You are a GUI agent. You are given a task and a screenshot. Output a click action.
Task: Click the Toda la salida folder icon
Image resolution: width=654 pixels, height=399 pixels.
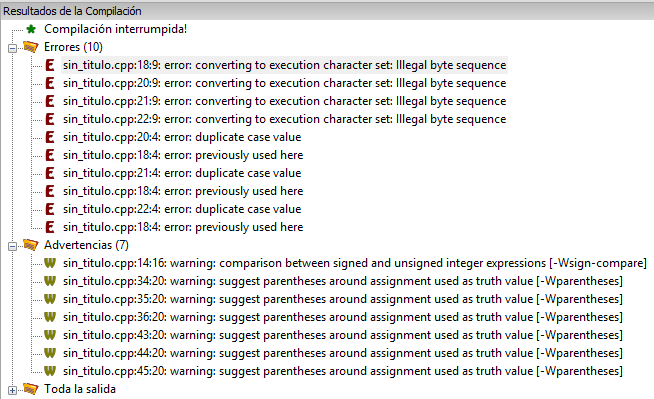(31, 389)
